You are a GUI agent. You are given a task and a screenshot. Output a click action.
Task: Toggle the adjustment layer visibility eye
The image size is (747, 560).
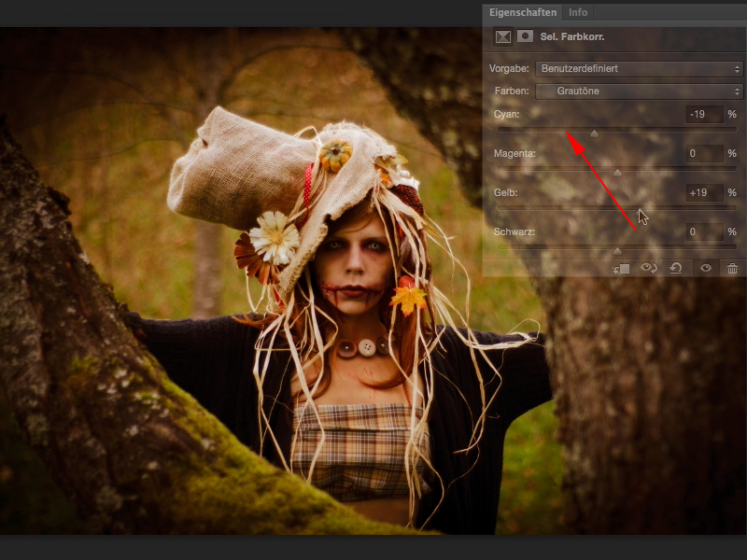tap(706, 268)
